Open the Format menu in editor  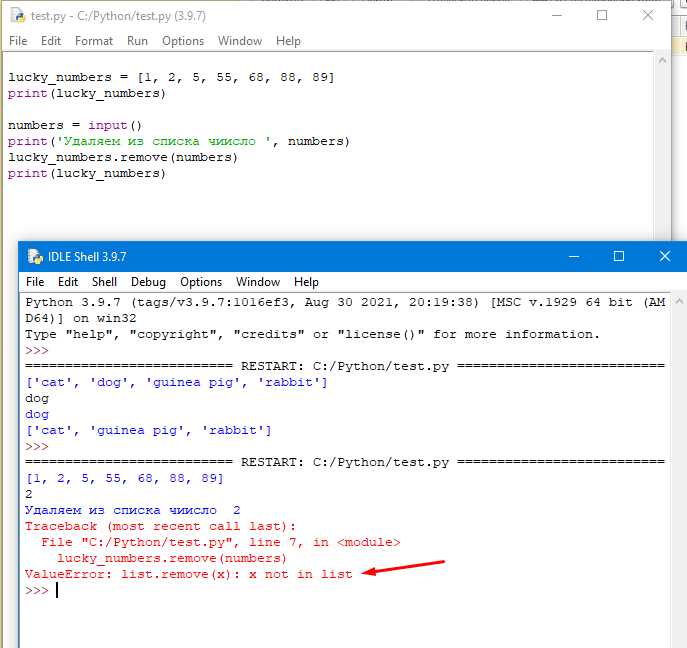tap(94, 41)
